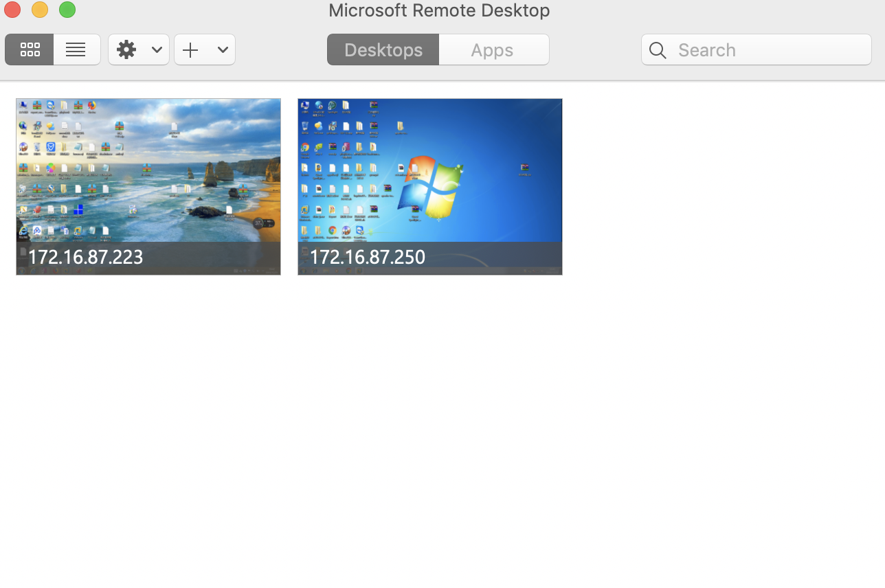Open the settings gear menu

point(126,49)
